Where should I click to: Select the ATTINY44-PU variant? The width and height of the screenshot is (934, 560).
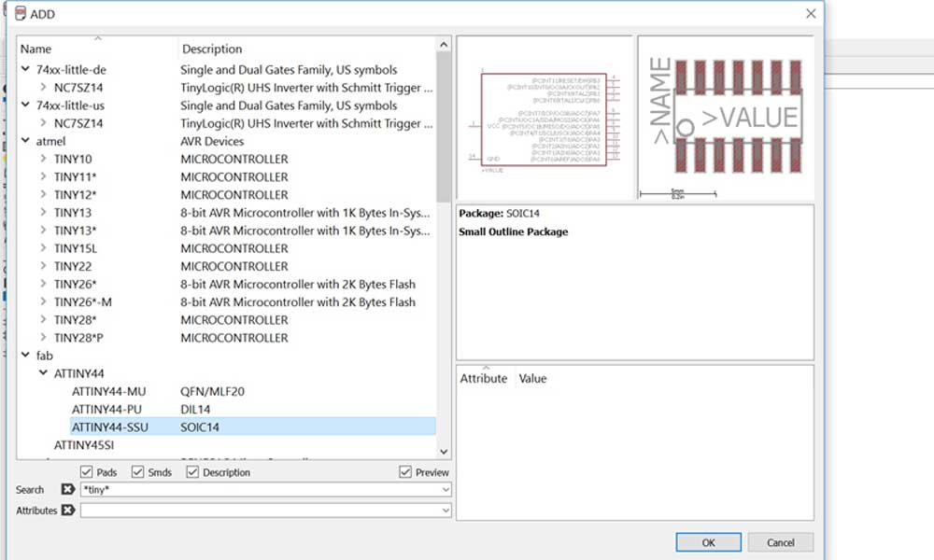point(106,410)
